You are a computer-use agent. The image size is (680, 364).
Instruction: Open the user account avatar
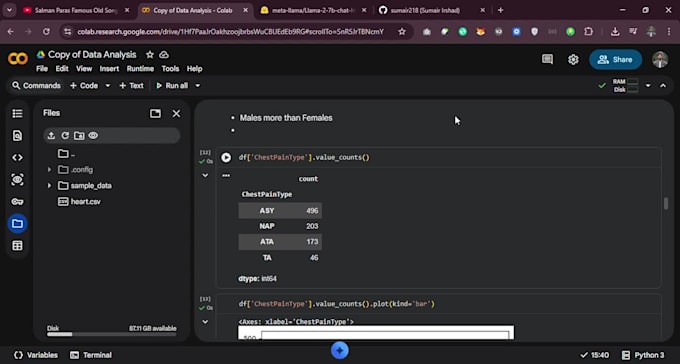tap(660, 59)
